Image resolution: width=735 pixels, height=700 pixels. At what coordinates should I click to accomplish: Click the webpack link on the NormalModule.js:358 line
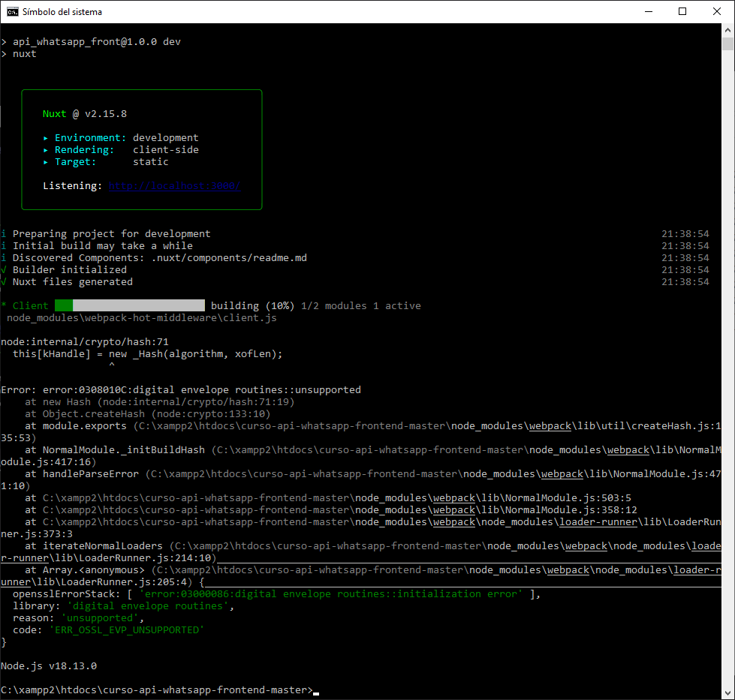(454, 509)
